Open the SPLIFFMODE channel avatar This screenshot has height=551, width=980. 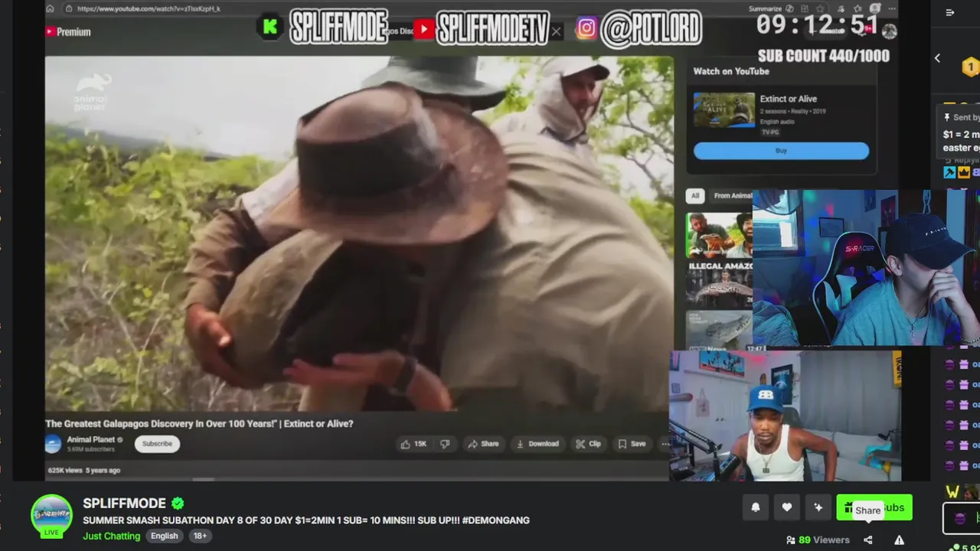point(51,514)
